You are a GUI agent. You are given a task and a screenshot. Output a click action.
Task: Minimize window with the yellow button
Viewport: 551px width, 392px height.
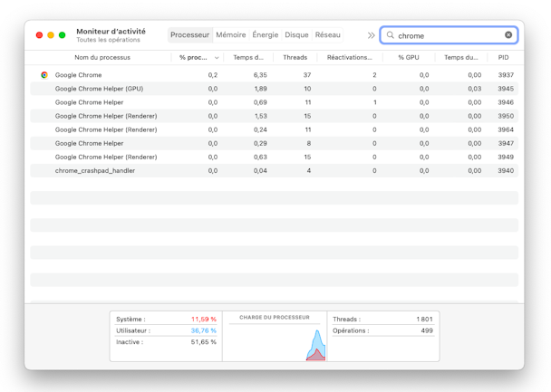[51, 35]
